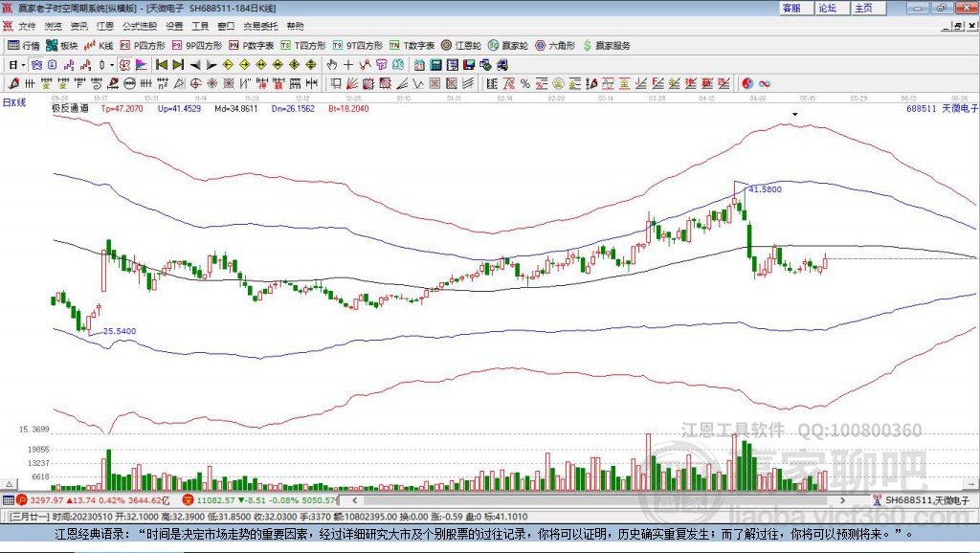
Task: Click the black left arrow navigation icon
Action: click(195, 65)
